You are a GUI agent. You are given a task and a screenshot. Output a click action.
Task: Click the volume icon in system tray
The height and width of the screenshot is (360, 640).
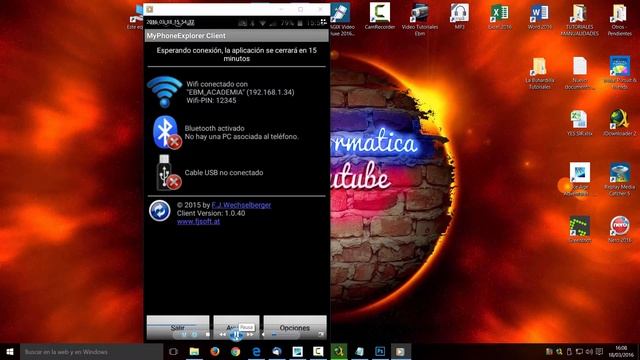589,351
